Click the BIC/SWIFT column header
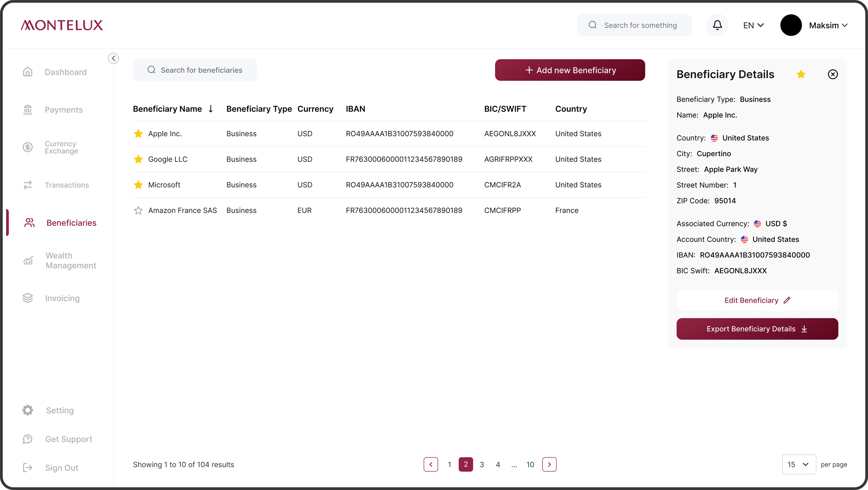This screenshot has width=868, height=490. pos(505,109)
